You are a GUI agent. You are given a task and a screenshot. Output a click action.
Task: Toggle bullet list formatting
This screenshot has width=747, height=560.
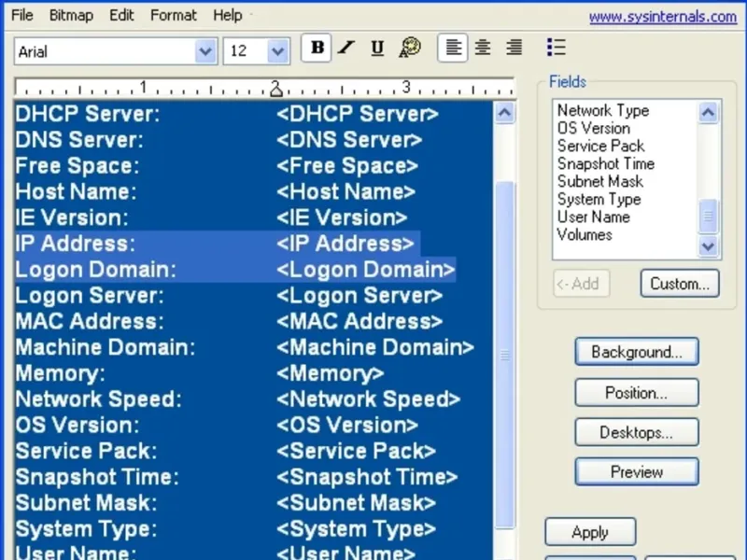557,48
